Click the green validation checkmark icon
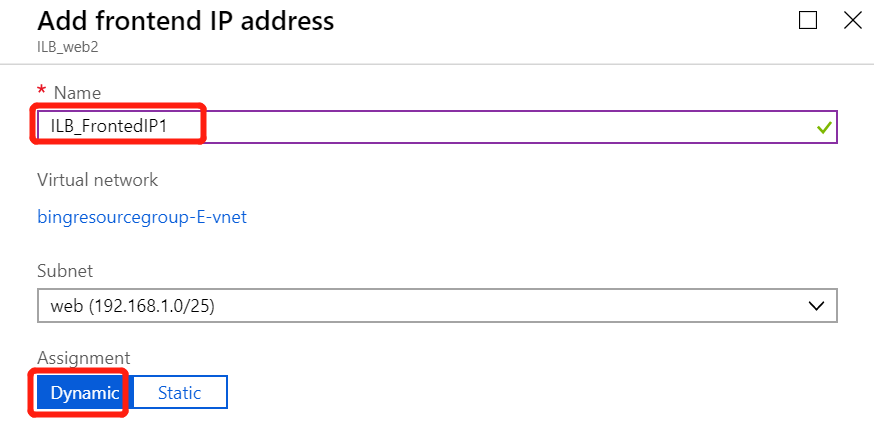 [824, 128]
